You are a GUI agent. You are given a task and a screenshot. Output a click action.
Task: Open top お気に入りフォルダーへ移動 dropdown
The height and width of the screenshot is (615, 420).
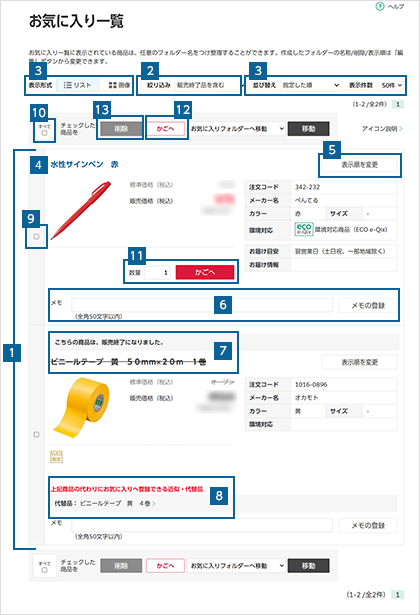coord(236,129)
